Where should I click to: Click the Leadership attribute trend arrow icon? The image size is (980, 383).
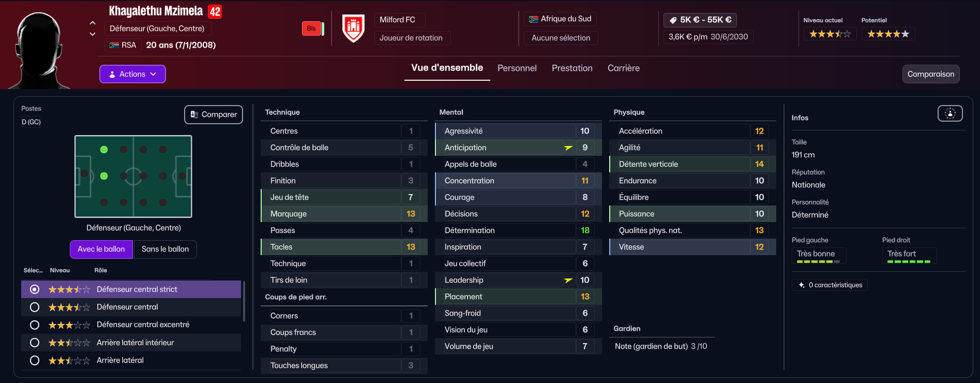point(568,280)
